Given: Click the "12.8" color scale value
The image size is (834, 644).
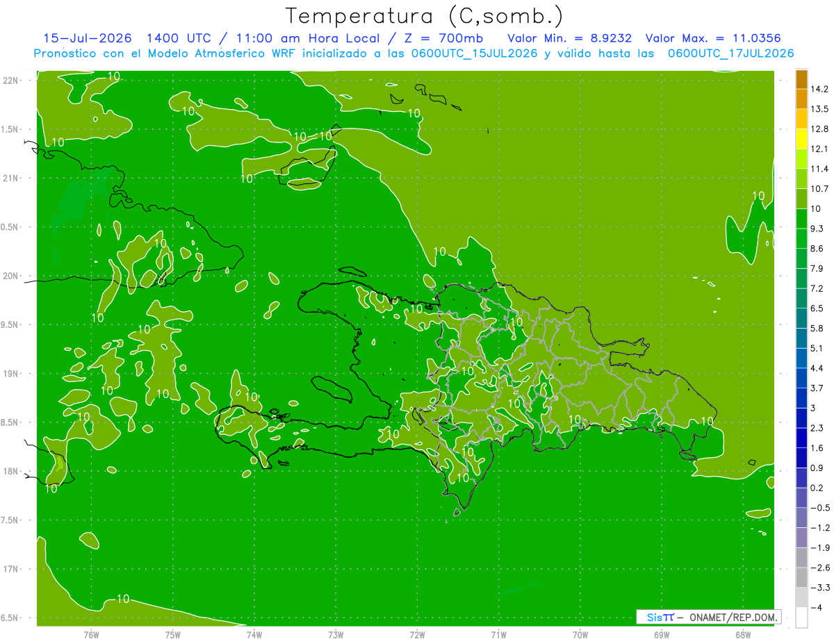Looking at the screenshot, I should tap(819, 129).
